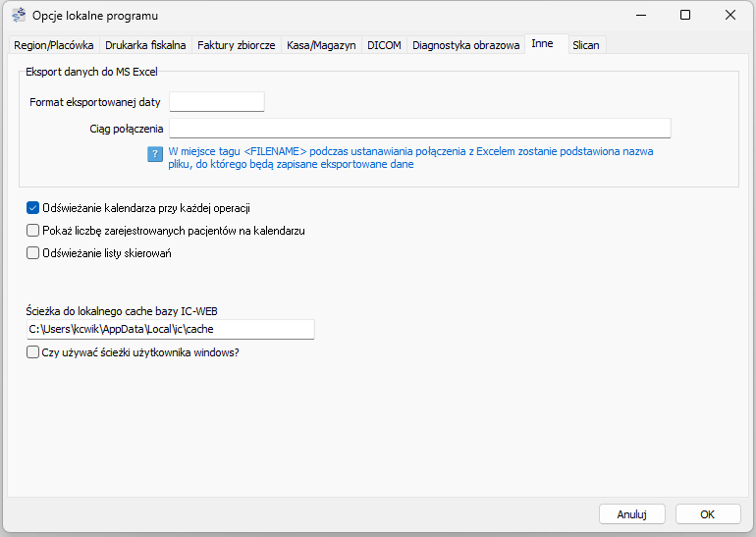Image resolution: width=756 pixels, height=537 pixels.
Task: Open the Slican tab
Action: (585, 45)
